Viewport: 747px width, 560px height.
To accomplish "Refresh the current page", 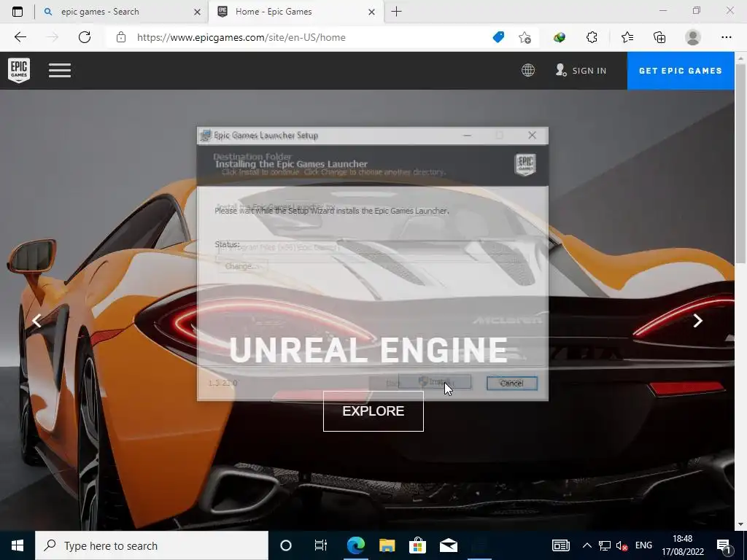I will [85, 37].
